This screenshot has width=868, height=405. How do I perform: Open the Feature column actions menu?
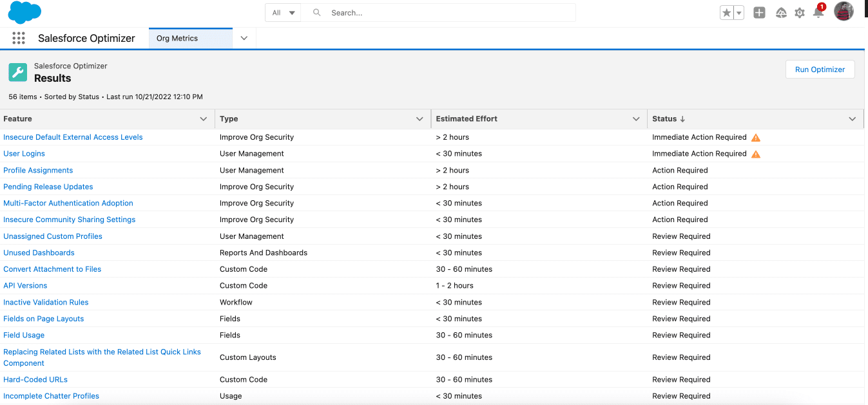click(204, 119)
